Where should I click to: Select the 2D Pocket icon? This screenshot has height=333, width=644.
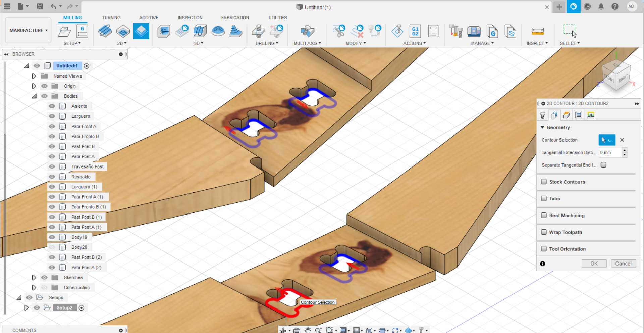click(123, 32)
